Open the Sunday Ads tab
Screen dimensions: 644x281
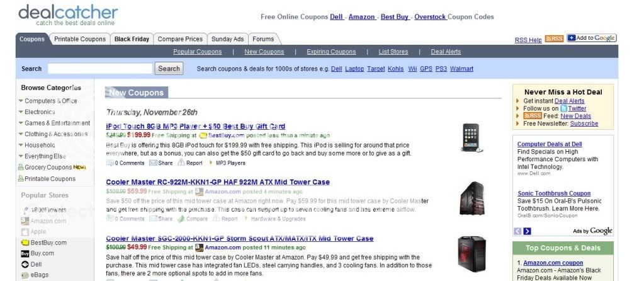227,39
